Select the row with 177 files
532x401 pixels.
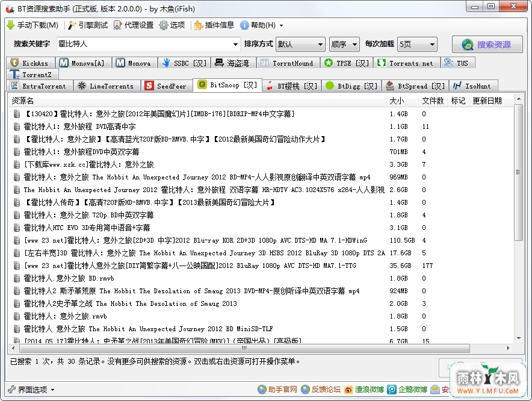pyautogui.click(x=261, y=266)
